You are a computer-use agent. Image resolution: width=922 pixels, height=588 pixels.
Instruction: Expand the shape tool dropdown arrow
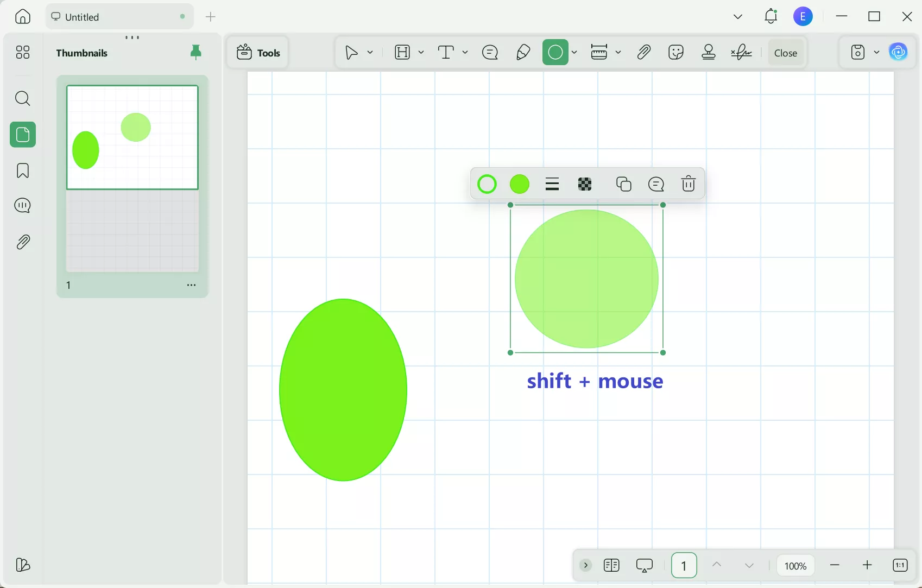[574, 52]
